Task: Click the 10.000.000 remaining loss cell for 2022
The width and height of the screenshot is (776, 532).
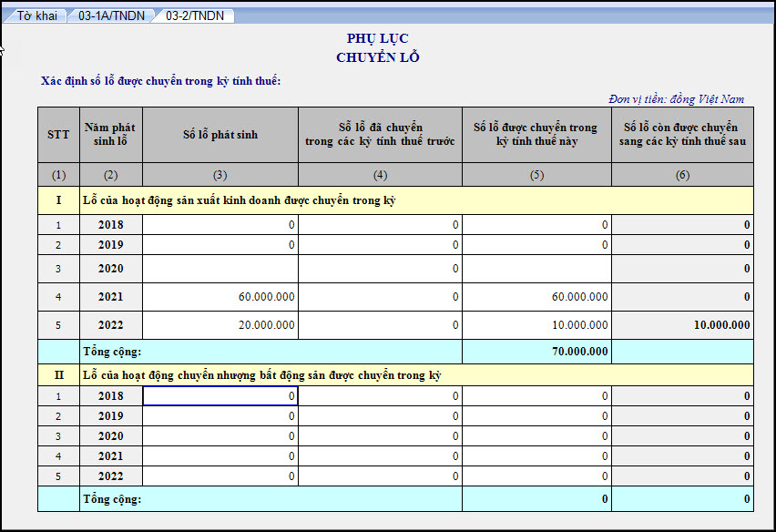Action: click(x=682, y=325)
